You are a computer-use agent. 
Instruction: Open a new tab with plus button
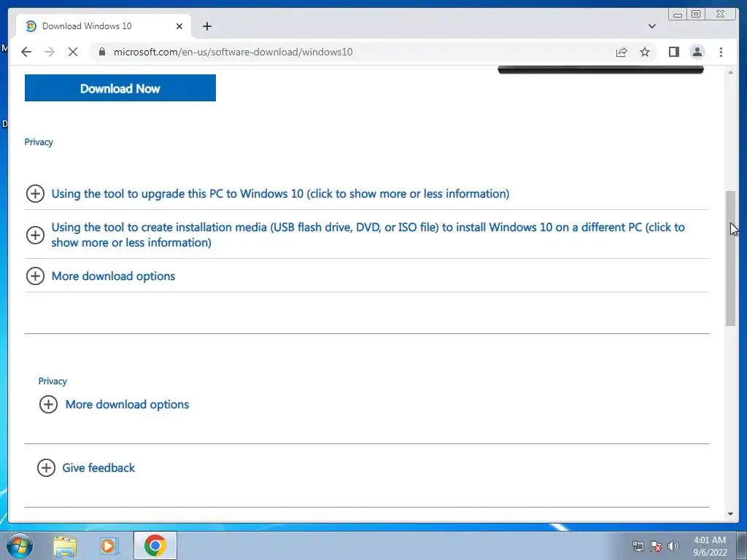(206, 26)
